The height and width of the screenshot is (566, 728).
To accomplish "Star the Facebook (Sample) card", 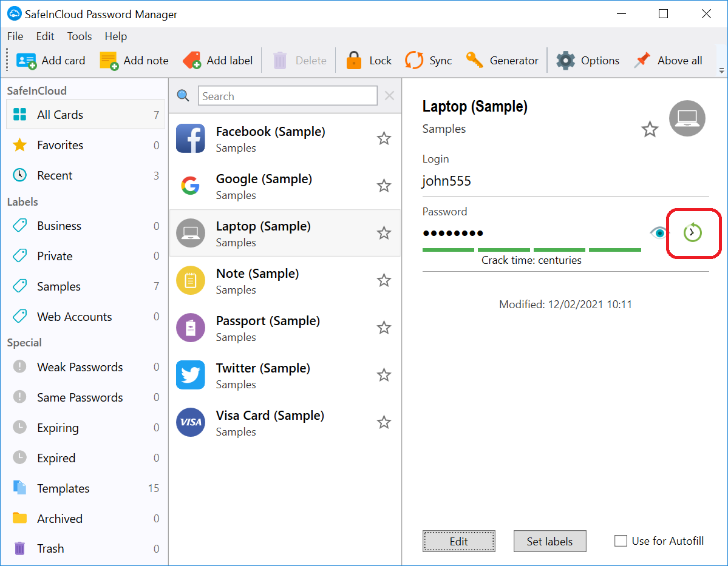I will pos(384,138).
